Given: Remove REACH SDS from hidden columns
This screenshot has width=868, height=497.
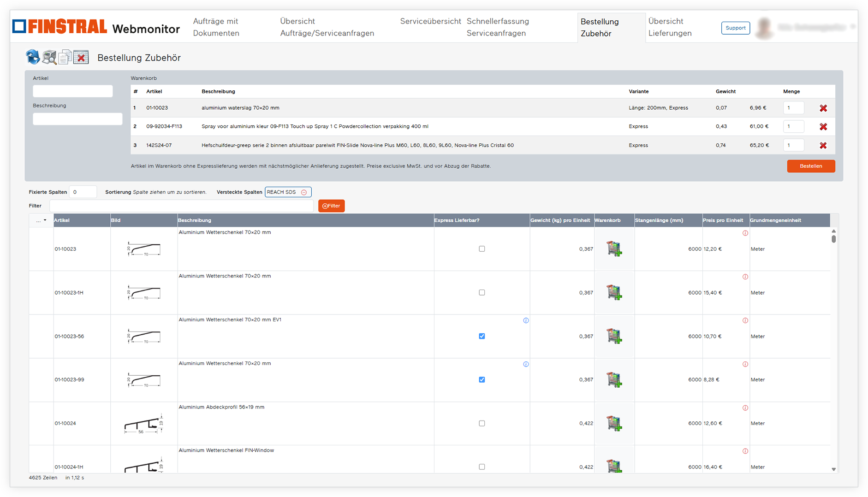Looking at the screenshot, I should point(304,192).
